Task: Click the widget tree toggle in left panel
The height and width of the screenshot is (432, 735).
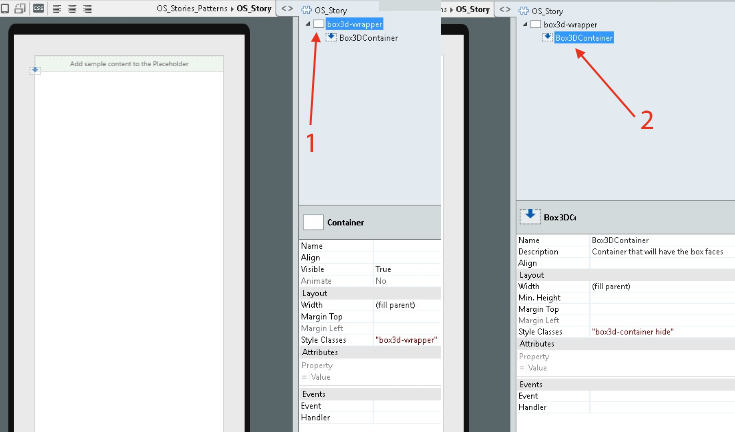Action: [287, 8]
